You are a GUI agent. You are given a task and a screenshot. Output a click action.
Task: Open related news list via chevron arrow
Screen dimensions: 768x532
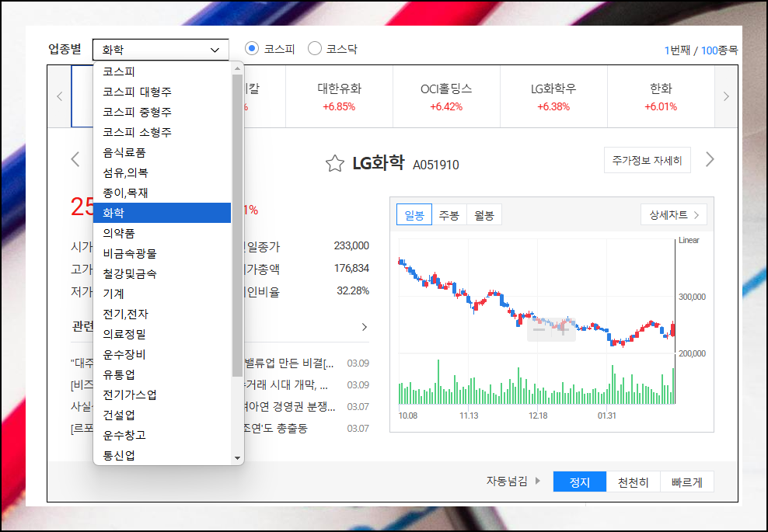coord(364,326)
